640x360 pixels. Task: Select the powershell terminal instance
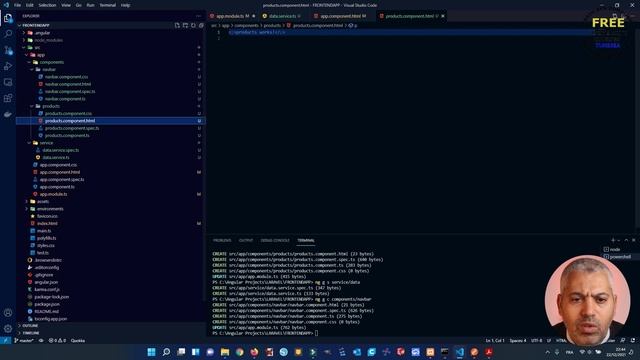point(619,257)
